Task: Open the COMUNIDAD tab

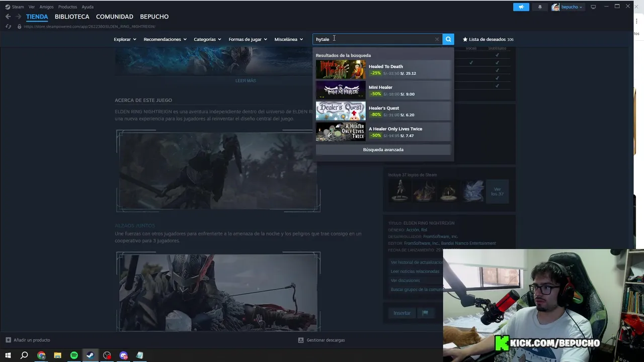Action: tap(115, 17)
